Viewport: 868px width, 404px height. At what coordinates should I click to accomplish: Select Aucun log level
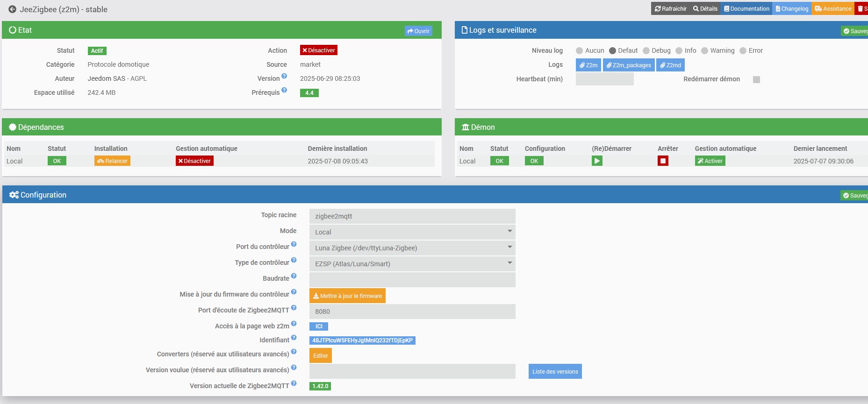[x=580, y=51]
